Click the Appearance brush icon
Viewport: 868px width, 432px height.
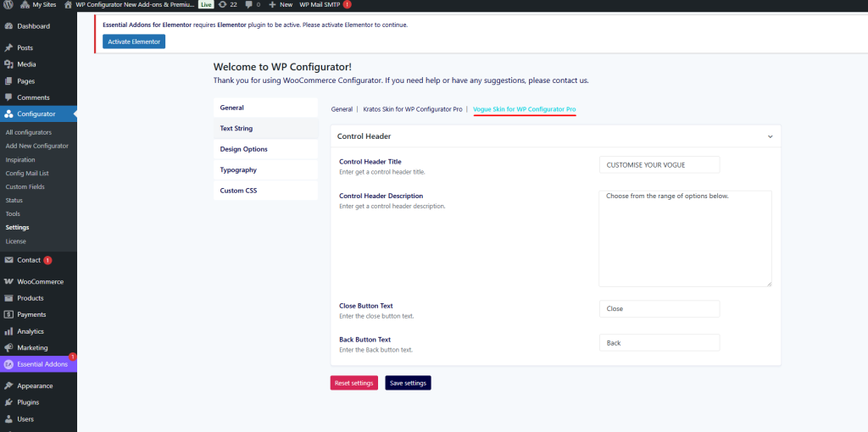8,386
